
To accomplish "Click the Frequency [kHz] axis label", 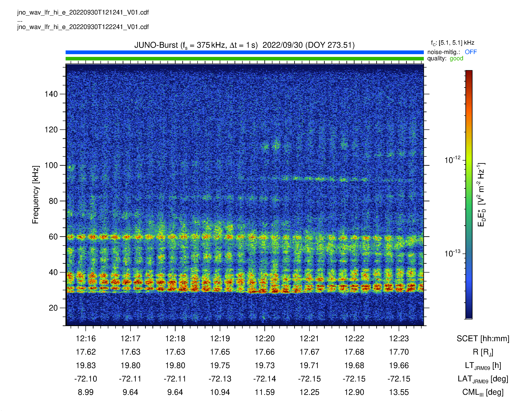I will (36, 195).
